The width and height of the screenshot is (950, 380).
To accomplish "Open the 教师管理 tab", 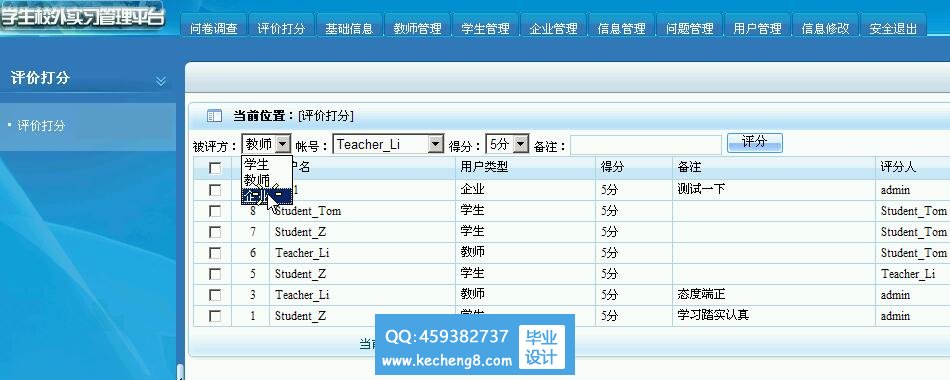I will [417, 27].
